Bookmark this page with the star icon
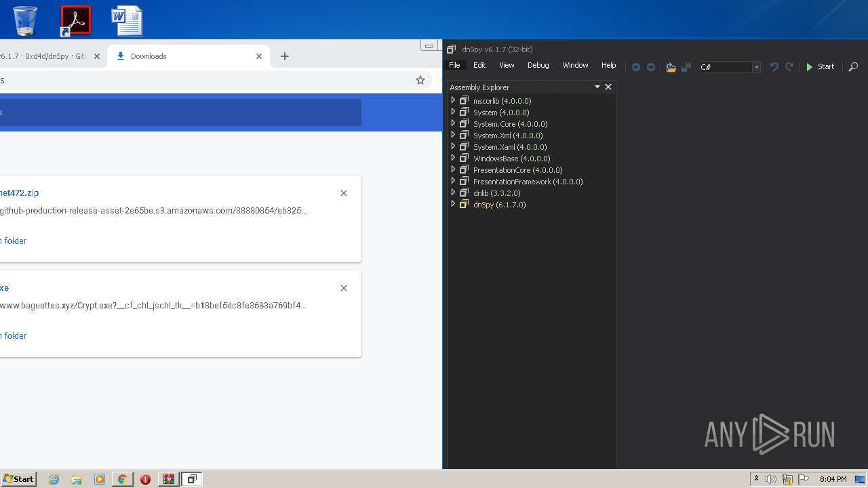868x488 pixels. tap(420, 80)
